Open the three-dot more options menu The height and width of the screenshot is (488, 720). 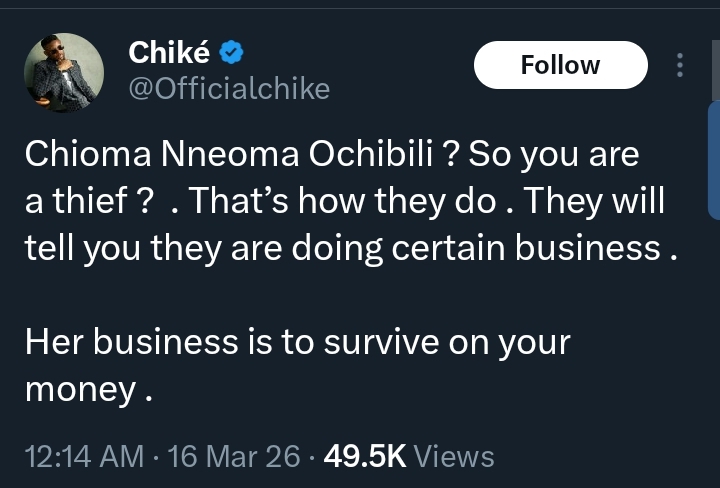[680, 65]
